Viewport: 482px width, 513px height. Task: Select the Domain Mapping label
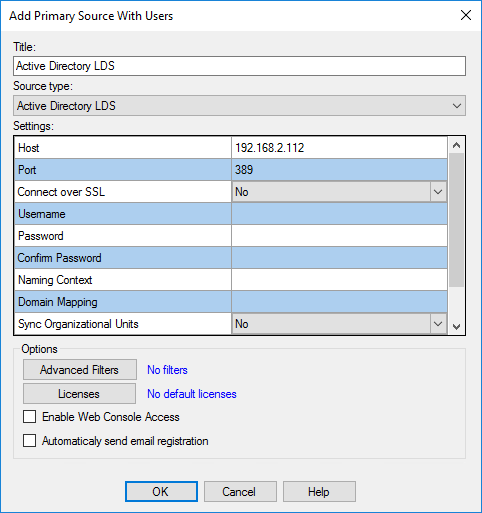pos(58,302)
